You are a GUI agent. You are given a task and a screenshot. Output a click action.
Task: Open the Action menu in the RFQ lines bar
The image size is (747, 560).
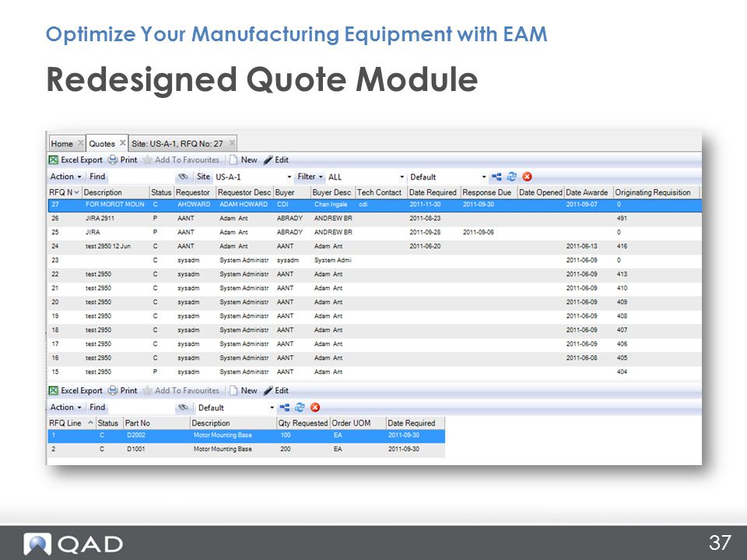click(65, 407)
